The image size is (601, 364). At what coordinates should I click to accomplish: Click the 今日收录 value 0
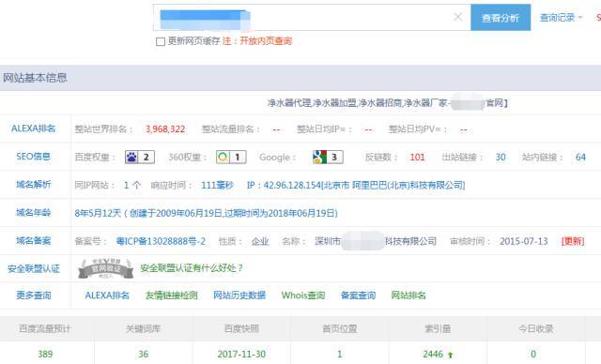coord(533,354)
